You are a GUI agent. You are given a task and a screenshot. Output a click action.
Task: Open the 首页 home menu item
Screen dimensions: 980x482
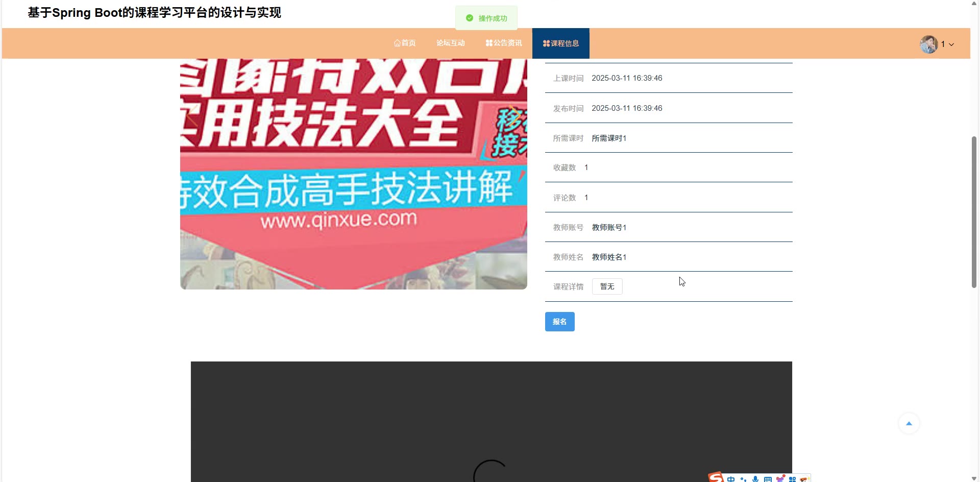click(405, 43)
